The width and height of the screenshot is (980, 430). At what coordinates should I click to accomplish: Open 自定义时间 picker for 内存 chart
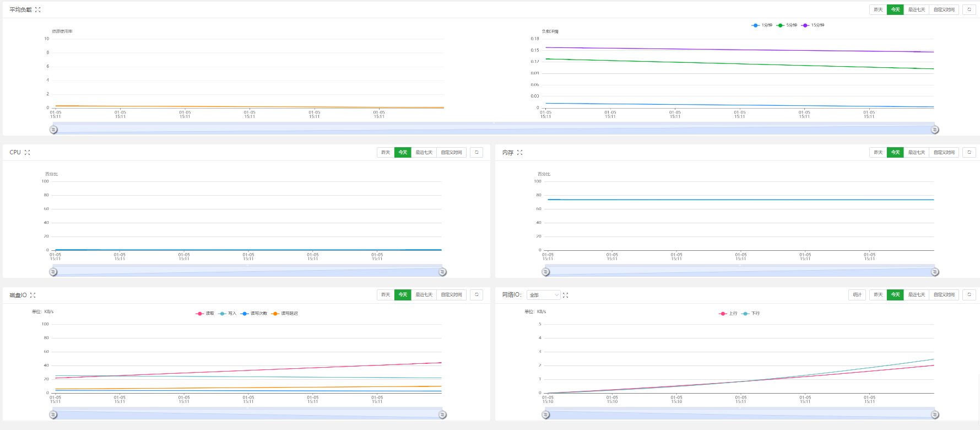944,153
